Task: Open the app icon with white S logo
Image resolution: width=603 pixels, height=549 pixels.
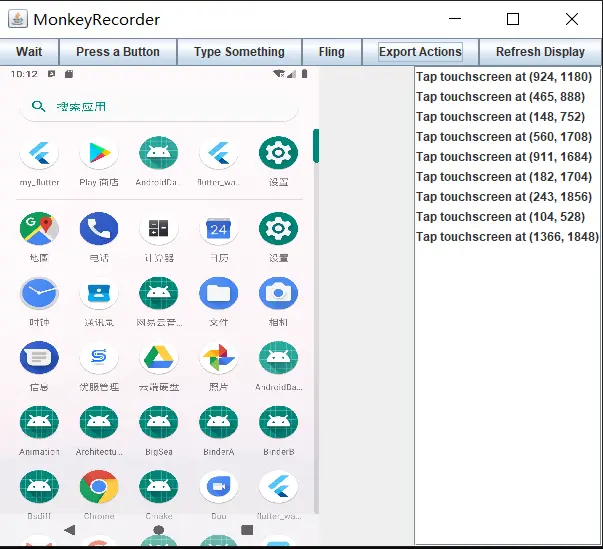Action: click(99, 358)
